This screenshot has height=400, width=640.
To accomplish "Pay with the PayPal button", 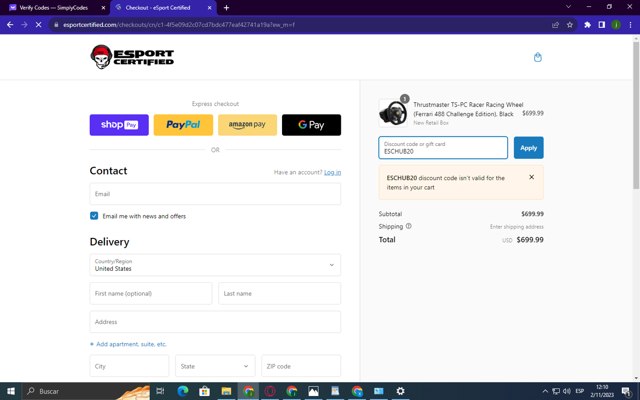I will coord(183,125).
